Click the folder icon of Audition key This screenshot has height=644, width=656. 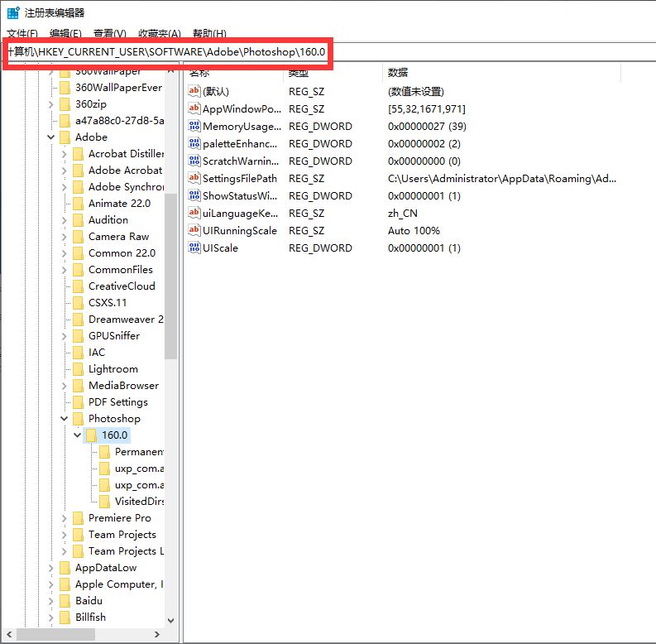click(78, 220)
